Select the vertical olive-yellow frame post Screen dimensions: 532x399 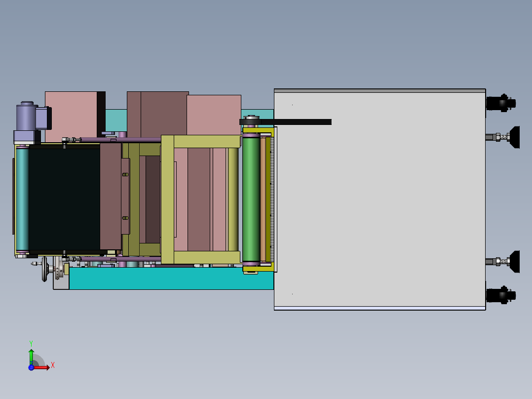tap(168, 199)
